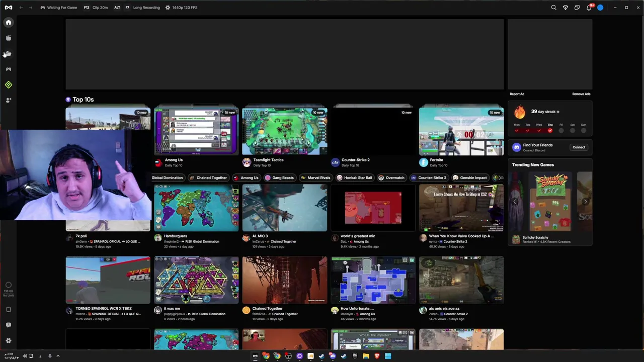Image resolution: width=644 pixels, height=362 pixels.
Task: Open Settings gear in the bottom sidebar
Action: [x=9, y=340]
